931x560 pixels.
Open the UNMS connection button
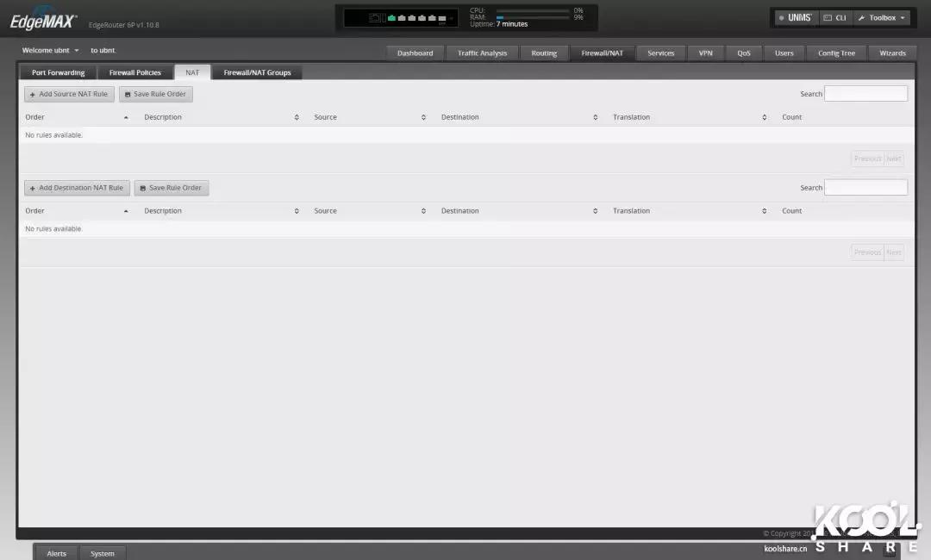tap(796, 18)
